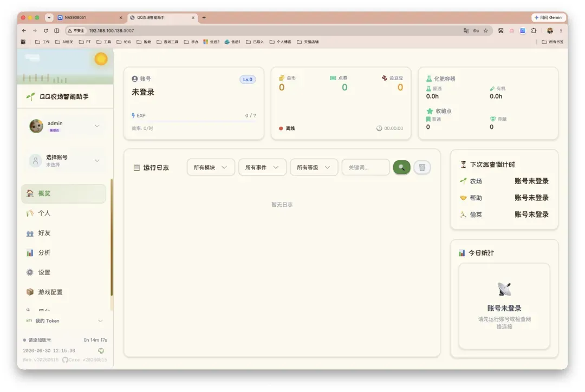
Task: Open the 个人 personal page in sidebar
Action: click(63, 213)
